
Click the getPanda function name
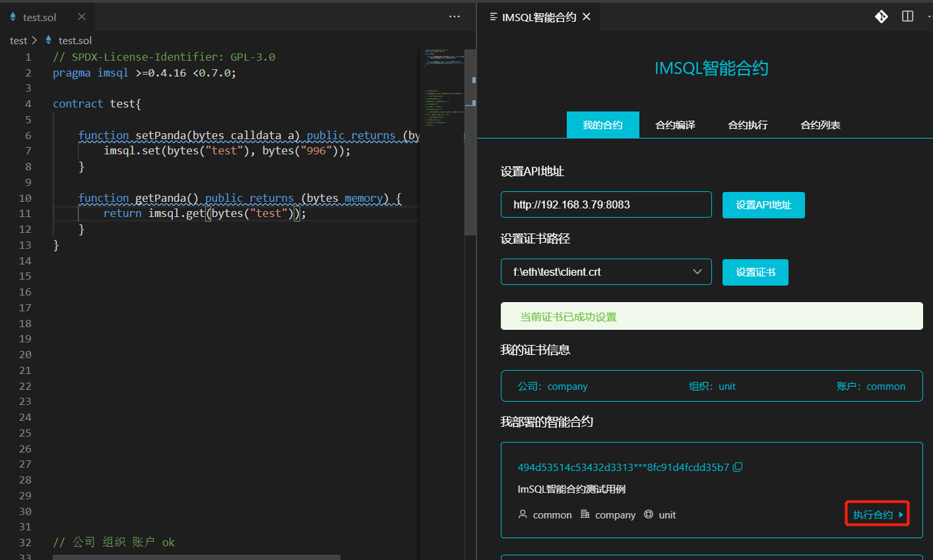click(161, 198)
